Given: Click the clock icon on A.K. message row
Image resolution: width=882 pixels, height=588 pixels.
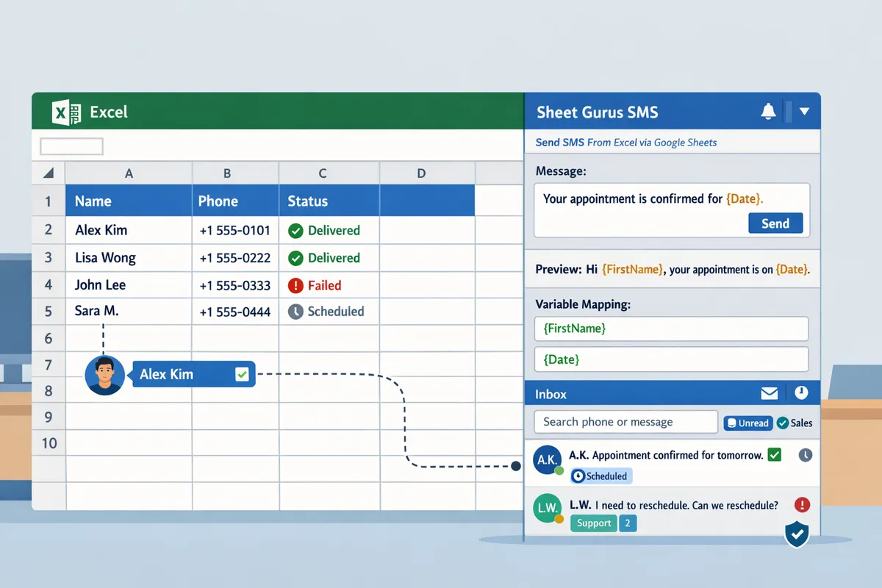Looking at the screenshot, I should click(x=806, y=455).
